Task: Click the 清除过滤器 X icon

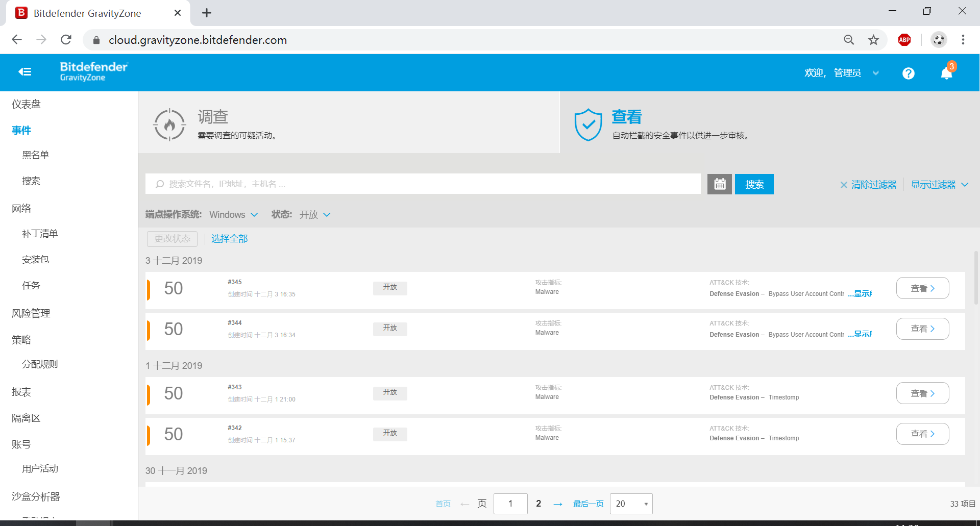Action: [844, 185]
